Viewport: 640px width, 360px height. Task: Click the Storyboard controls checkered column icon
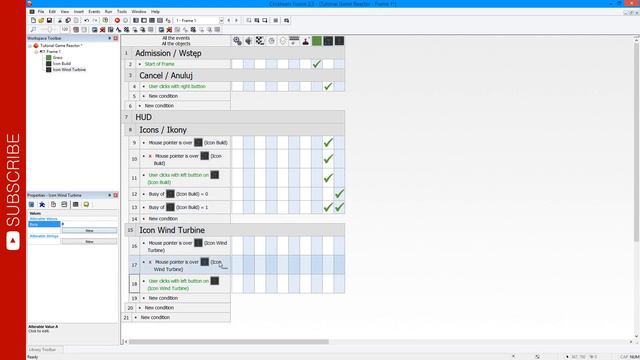pyautogui.click(x=260, y=41)
